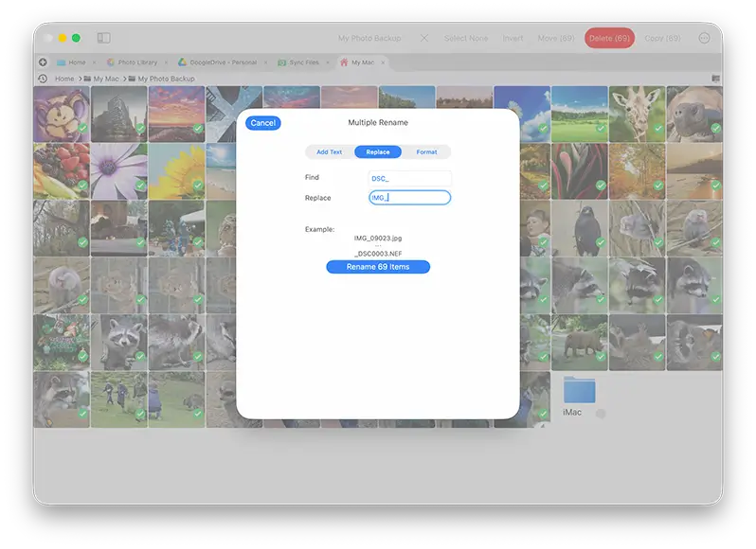
Task: Click the Google Drive logo icon
Action: tap(182, 62)
